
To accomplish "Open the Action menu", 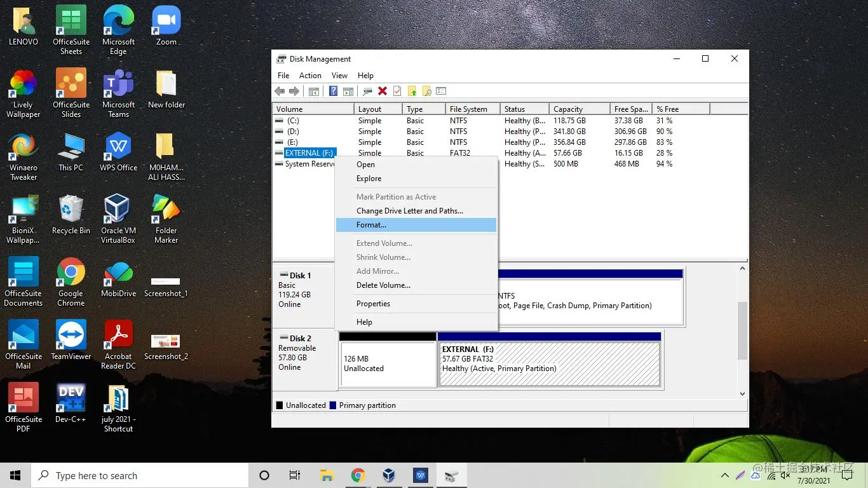I will pos(310,76).
